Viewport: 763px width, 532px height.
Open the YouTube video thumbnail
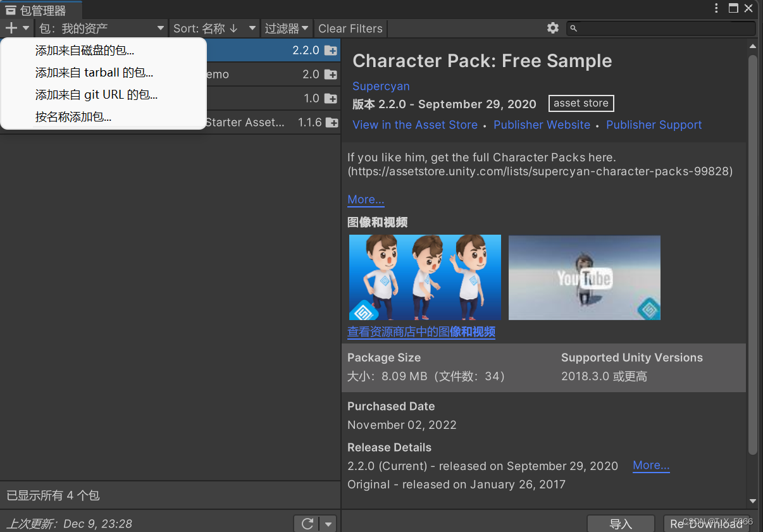point(585,278)
